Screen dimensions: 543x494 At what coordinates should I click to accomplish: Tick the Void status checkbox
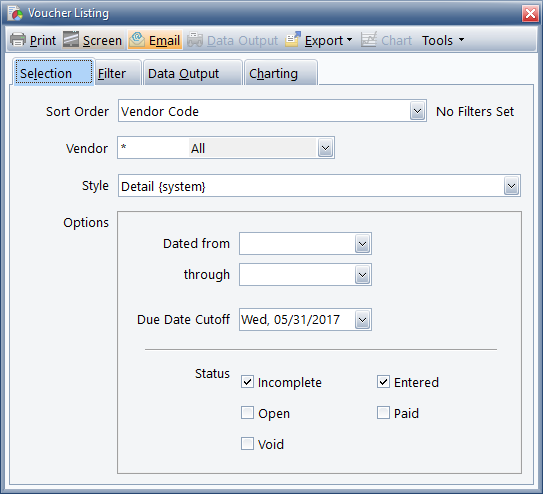tap(247, 443)
